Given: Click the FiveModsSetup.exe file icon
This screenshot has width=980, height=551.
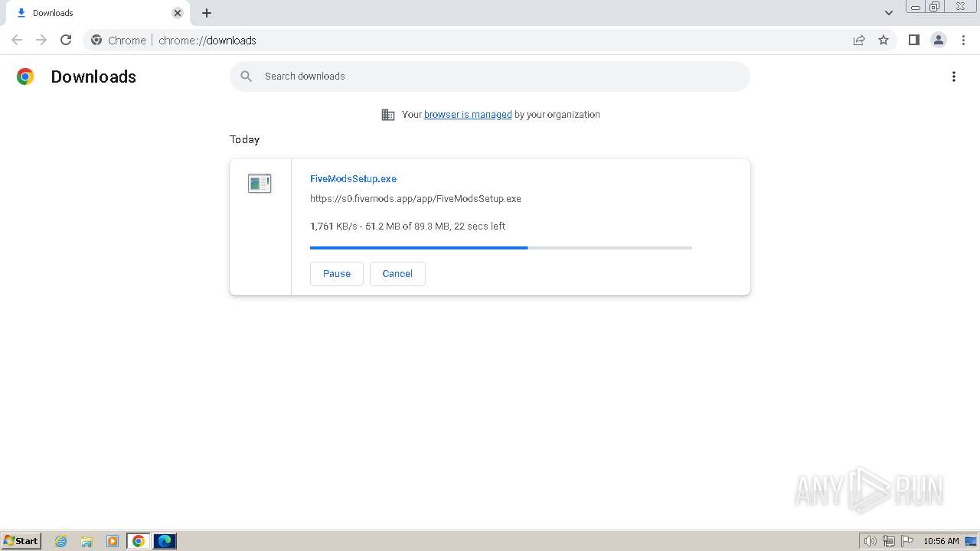Looking at the screenshot, I should (260, 183).
